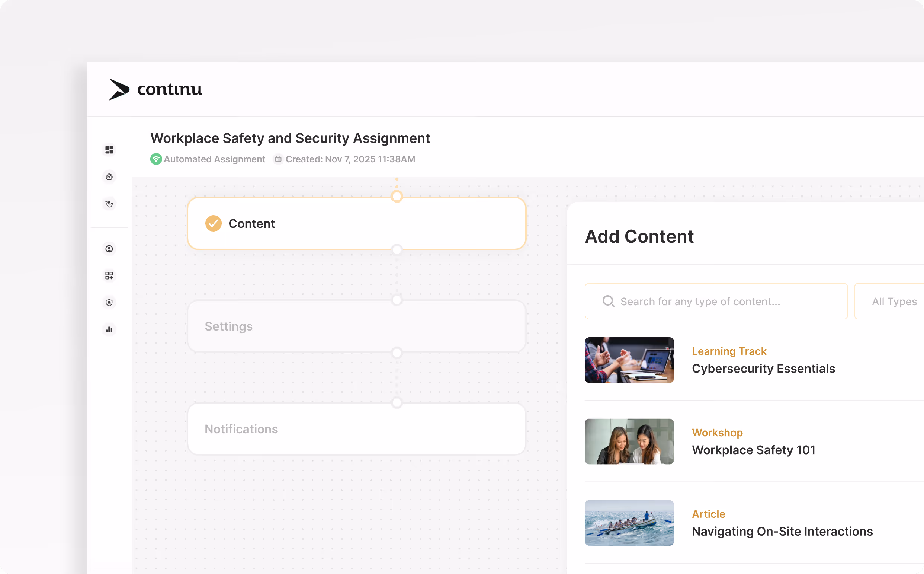Image resolution: width=924 pixels, height=574 pixels.
Task: Click the Workplace Safety and Security Assignment title
Action: [x=290, y=138]
